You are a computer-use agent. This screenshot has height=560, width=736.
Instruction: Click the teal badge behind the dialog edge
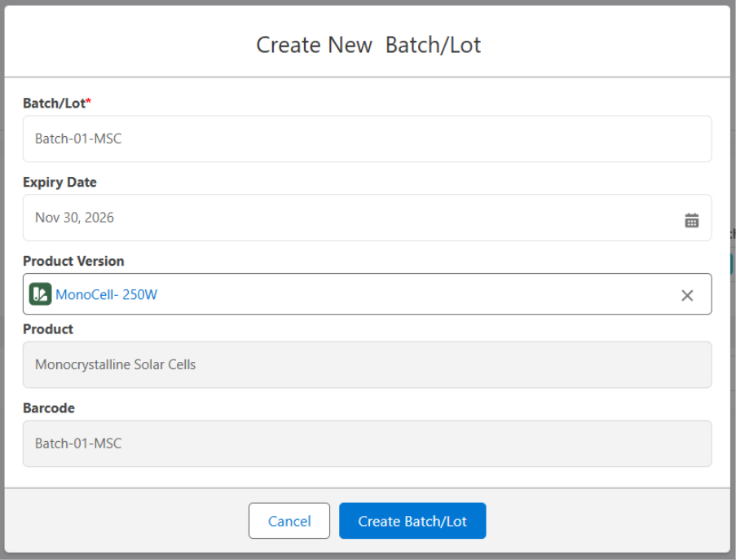tap(733, 263)
